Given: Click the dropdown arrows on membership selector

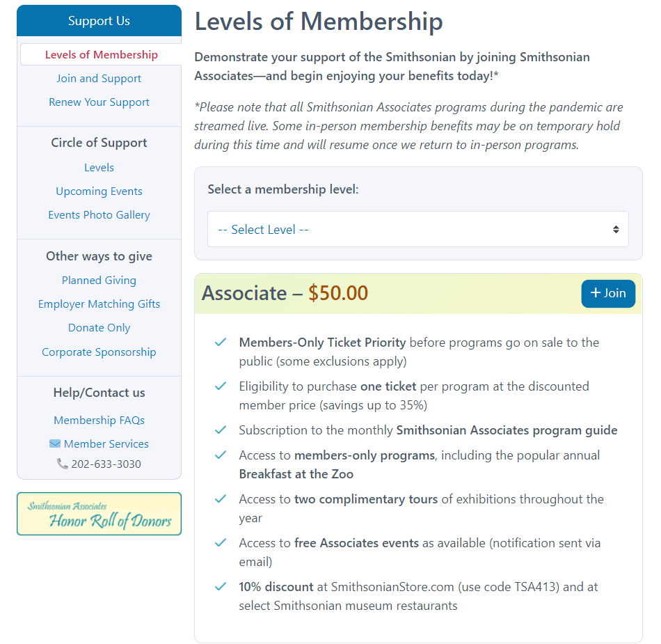Looking at the screenshot, I should pos(616,229).
